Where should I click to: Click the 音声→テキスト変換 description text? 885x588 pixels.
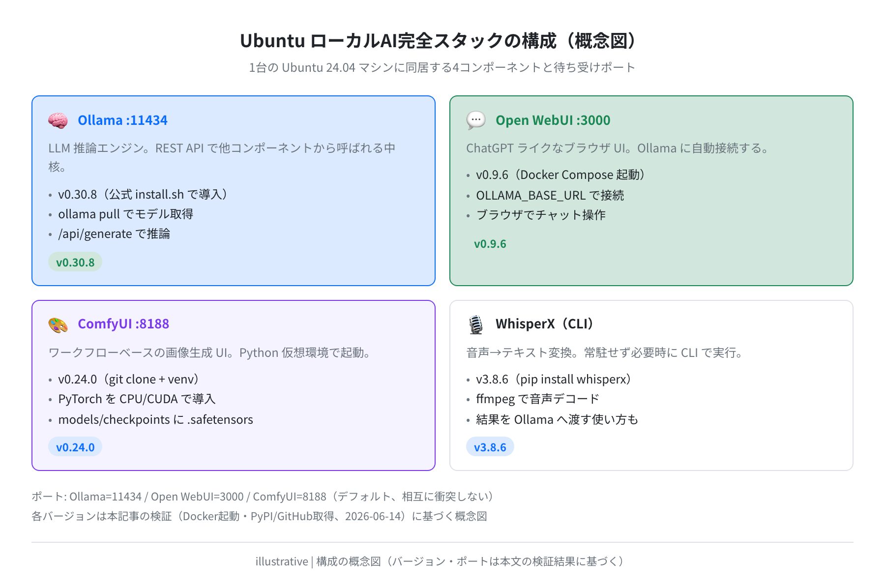[606, 353]
